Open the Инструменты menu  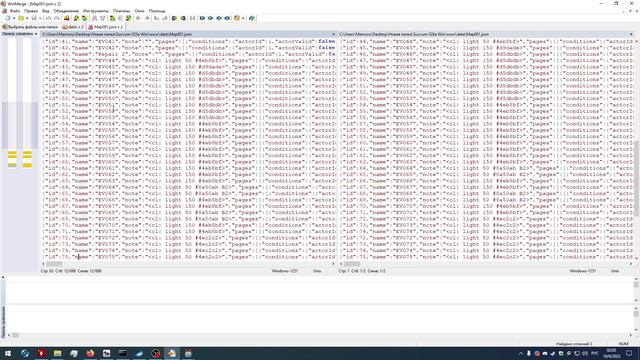click(x=96, y=11)
